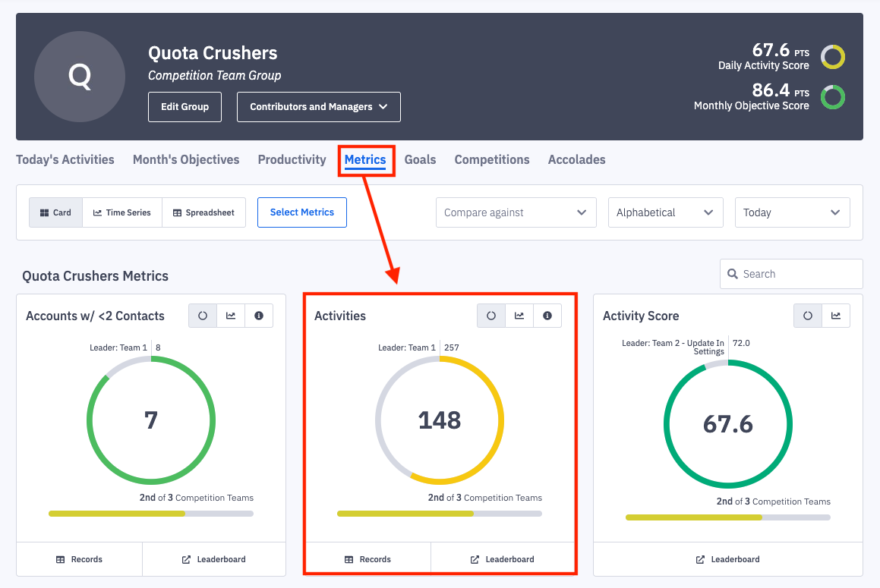Switch to Card view
The image size is (880, 588).
[x=55, y=212]
